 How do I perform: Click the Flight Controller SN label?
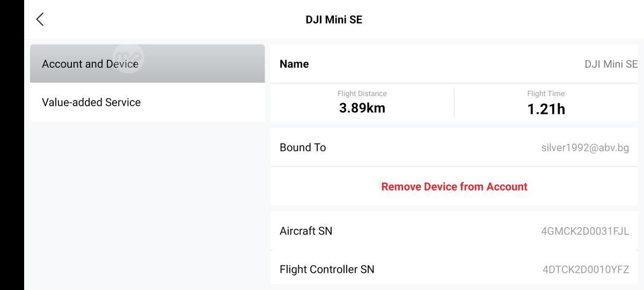pos(327,270)
